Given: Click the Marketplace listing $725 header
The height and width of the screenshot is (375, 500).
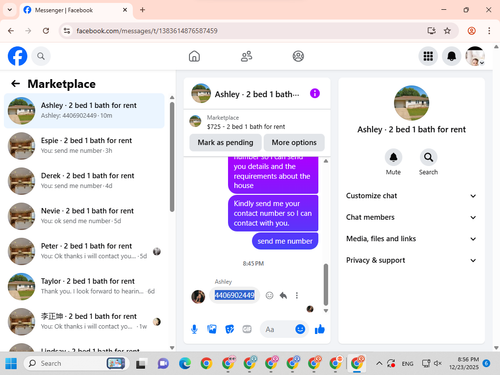Looking at the screenshot, I should (257, 122).
